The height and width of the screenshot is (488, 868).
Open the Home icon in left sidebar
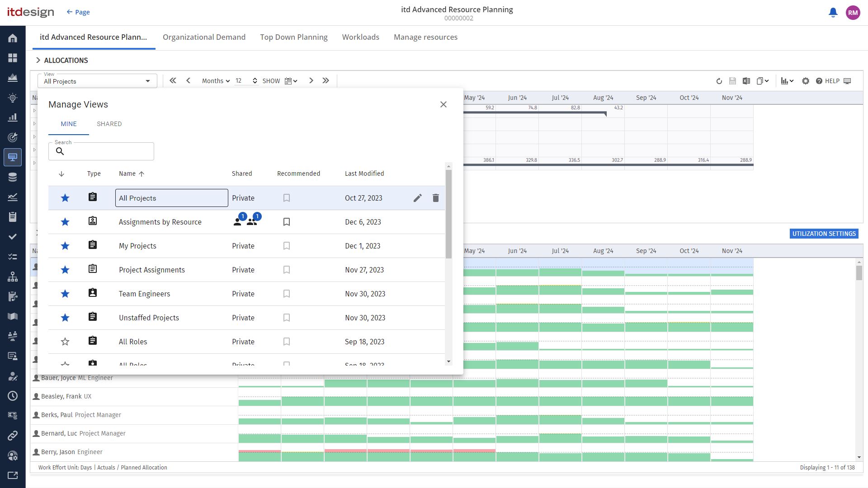click(x=13, y=38)
